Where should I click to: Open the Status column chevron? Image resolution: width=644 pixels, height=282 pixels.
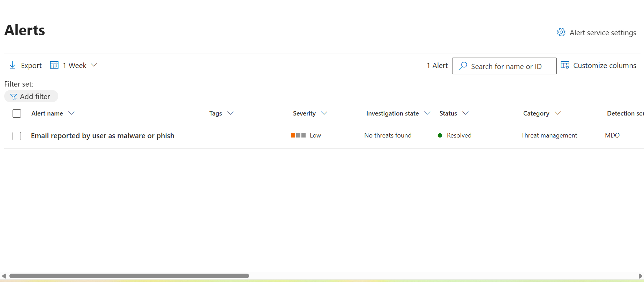tap(465, 113)
